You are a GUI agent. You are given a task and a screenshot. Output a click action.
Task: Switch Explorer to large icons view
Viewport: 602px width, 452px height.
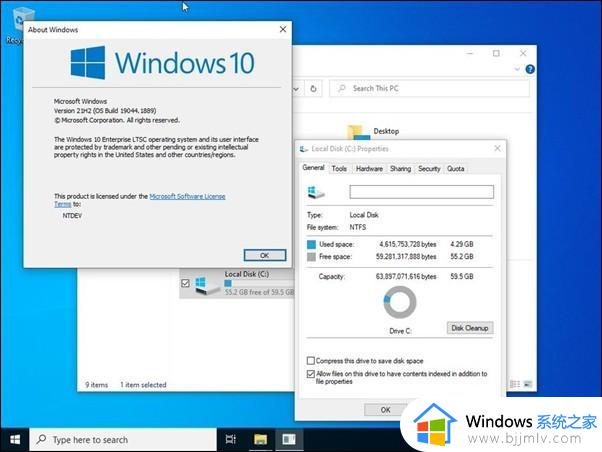pos(528,384)
